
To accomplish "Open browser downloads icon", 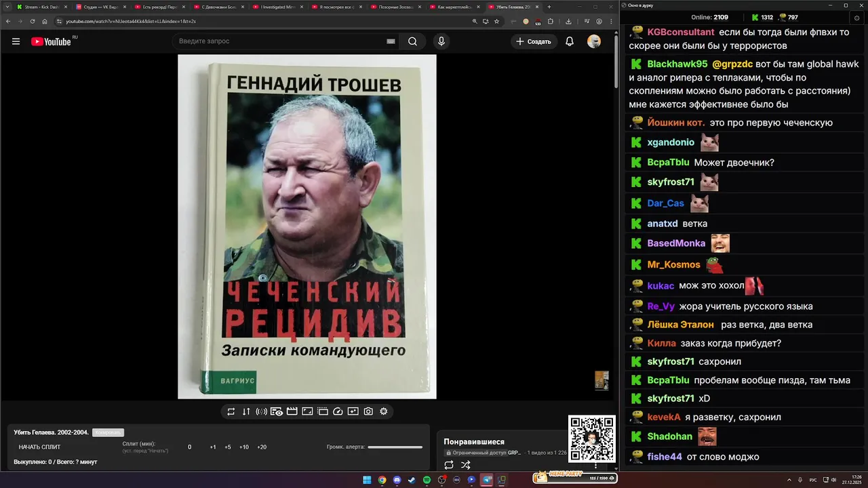I will pos(568,21).
